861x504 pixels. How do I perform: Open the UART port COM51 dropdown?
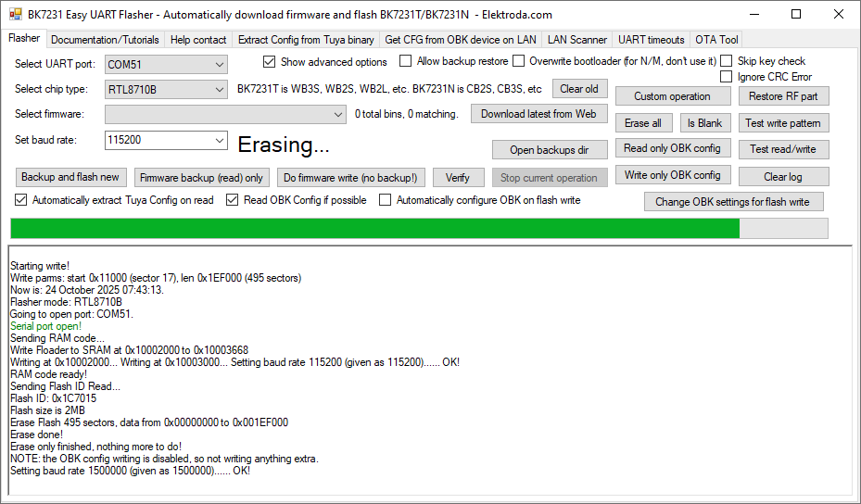click(x=166, y=64)
